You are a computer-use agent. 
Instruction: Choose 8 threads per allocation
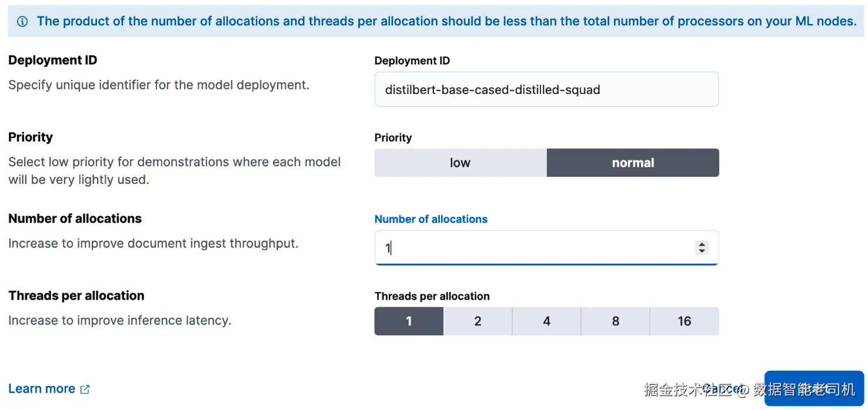pos(615,321)
